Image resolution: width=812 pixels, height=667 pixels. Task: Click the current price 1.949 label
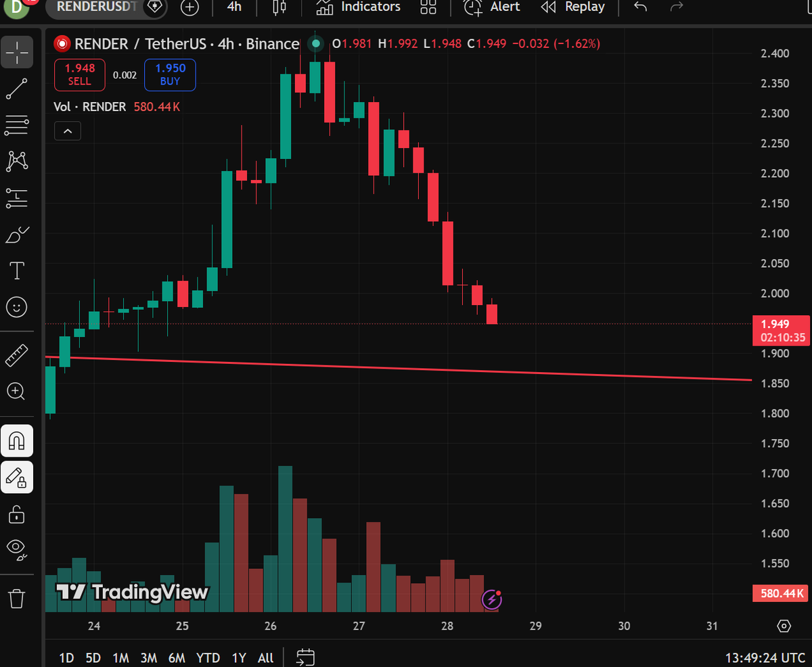point(782,331)
